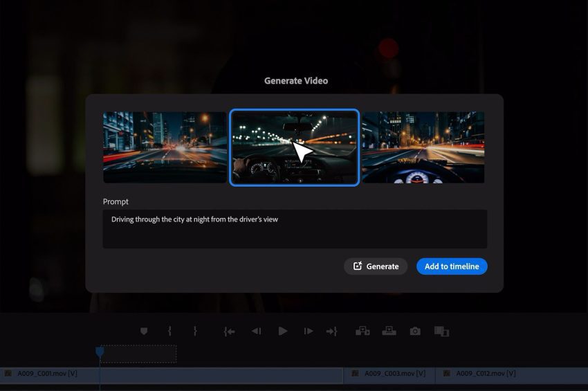This screenshot has height=391, width=588.
Task: Select the right light-trails dashboard thumbnail
Action: 423,147
